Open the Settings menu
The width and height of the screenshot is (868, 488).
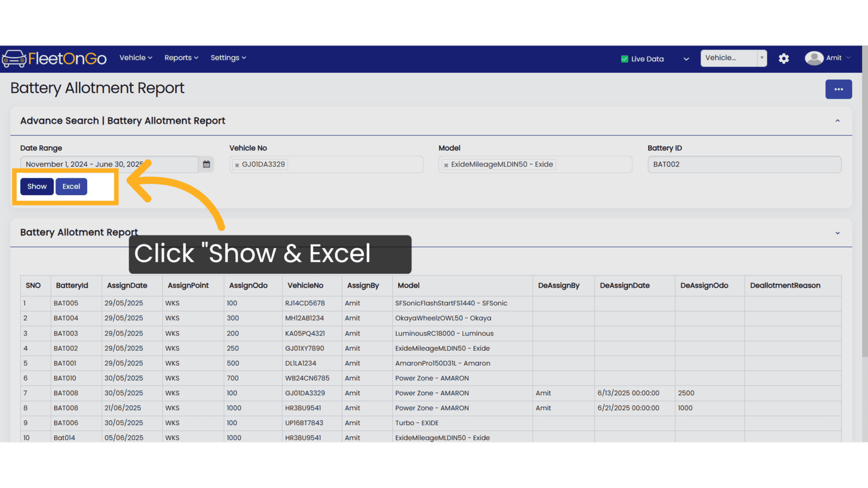point(228,57)
